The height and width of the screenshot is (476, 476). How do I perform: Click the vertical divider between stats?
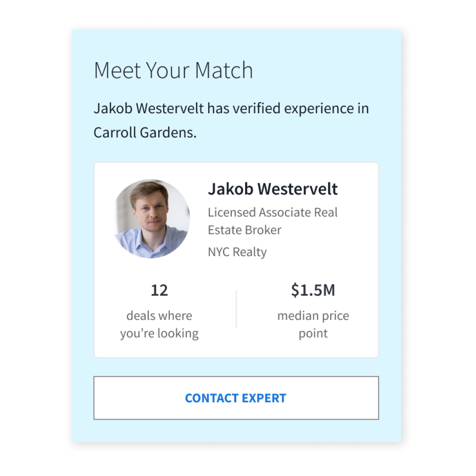pyautogui.click(x=236, y=309)
